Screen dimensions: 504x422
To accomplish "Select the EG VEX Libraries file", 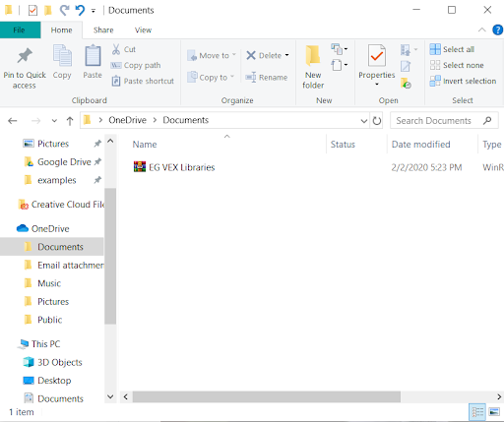I will pyautogui.click(x=174, y=167).
